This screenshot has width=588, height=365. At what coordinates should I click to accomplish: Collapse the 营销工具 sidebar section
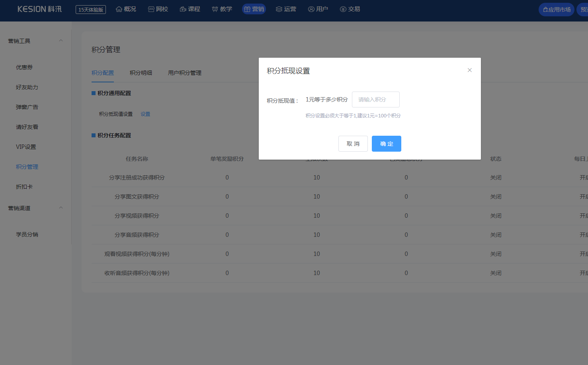click(61, 41)
